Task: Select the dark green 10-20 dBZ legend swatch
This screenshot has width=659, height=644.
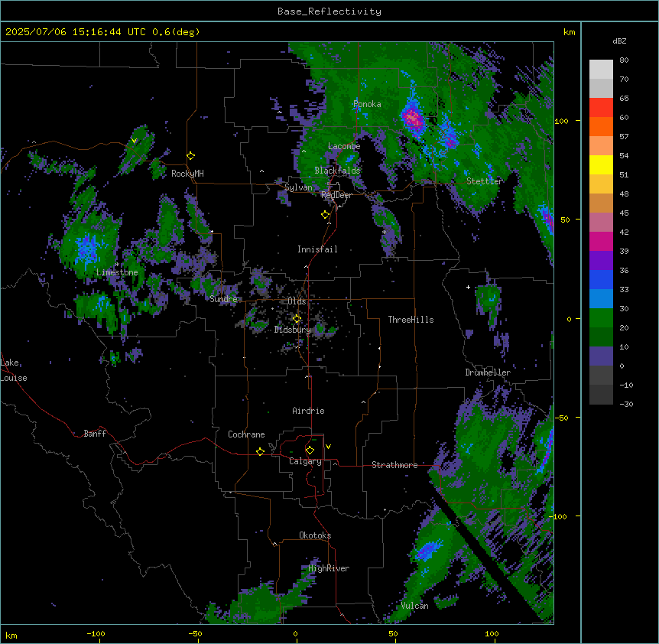Action: [x=601, y=337]
